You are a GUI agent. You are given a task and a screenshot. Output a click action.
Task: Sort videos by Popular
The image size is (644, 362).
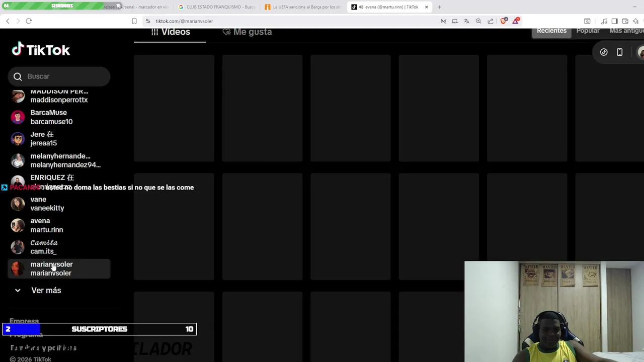coord(588,31)
